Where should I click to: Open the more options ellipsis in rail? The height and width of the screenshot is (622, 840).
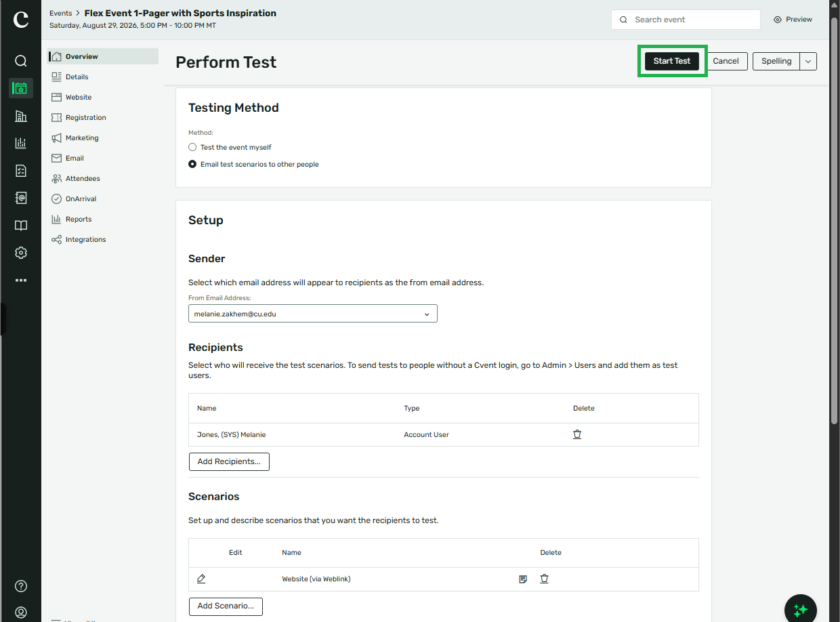21,280
